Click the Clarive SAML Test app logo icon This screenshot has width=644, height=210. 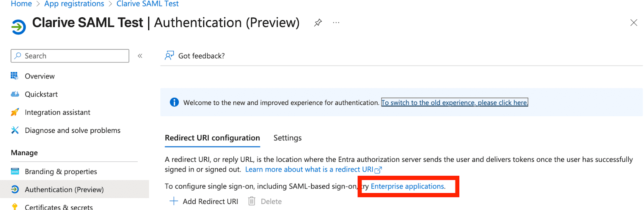tap(19, 27)
